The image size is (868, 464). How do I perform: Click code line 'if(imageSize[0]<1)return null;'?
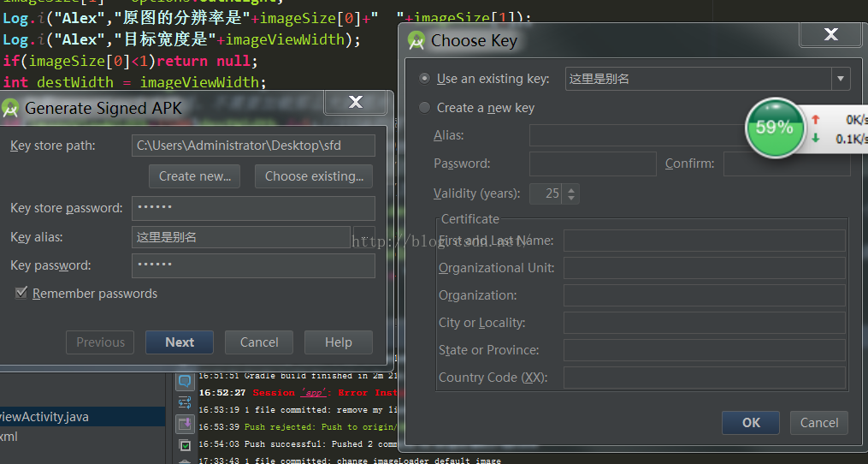[131, 61]
